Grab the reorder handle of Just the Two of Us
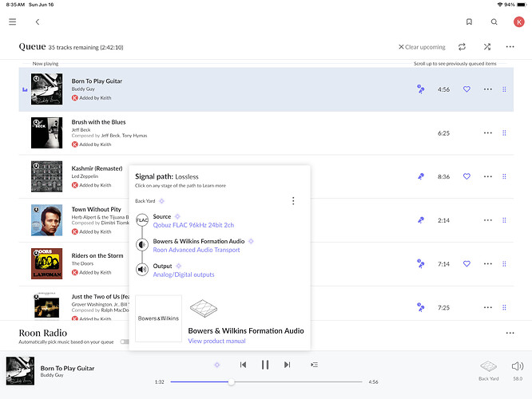Viewport: 532px width, 399px height. coord(504,307)
